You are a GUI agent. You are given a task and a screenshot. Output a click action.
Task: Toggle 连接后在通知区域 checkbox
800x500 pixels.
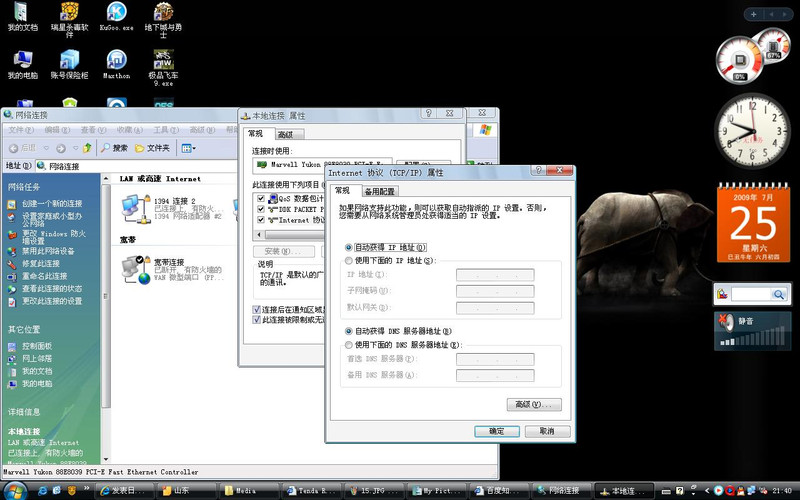coord(257,309)
